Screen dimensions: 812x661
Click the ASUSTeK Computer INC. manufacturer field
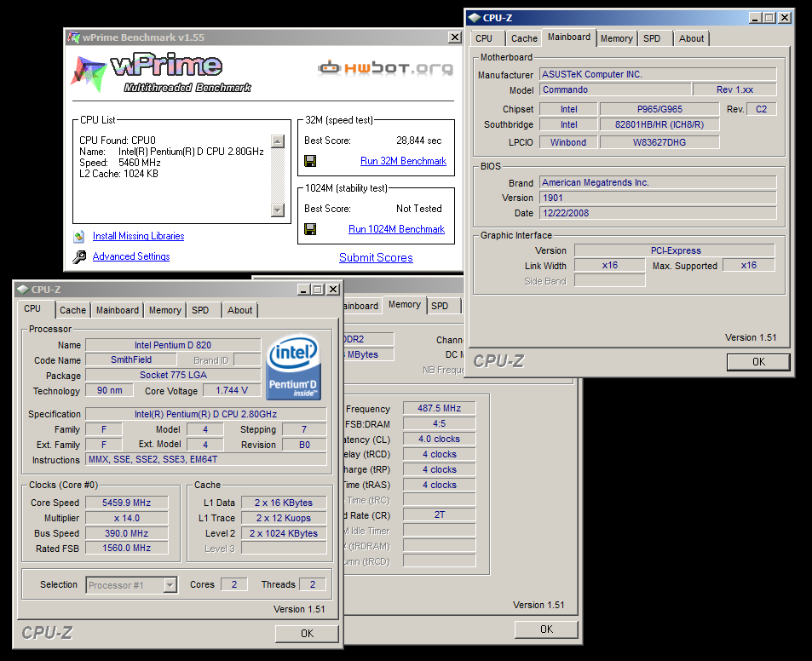click(x=658, y=75)
